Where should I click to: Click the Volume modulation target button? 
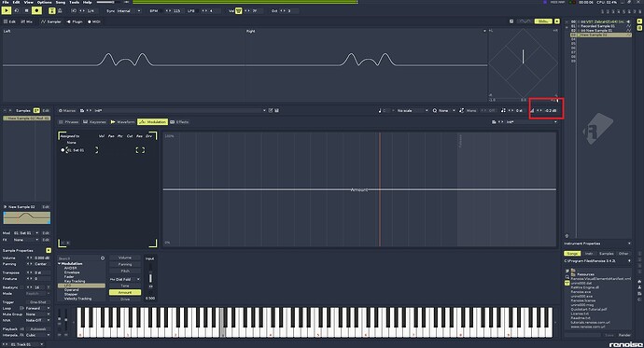[x=125, y=258]
